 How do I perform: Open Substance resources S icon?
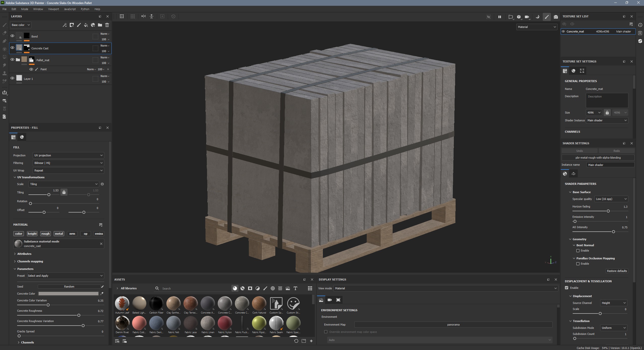coord(640,41)
